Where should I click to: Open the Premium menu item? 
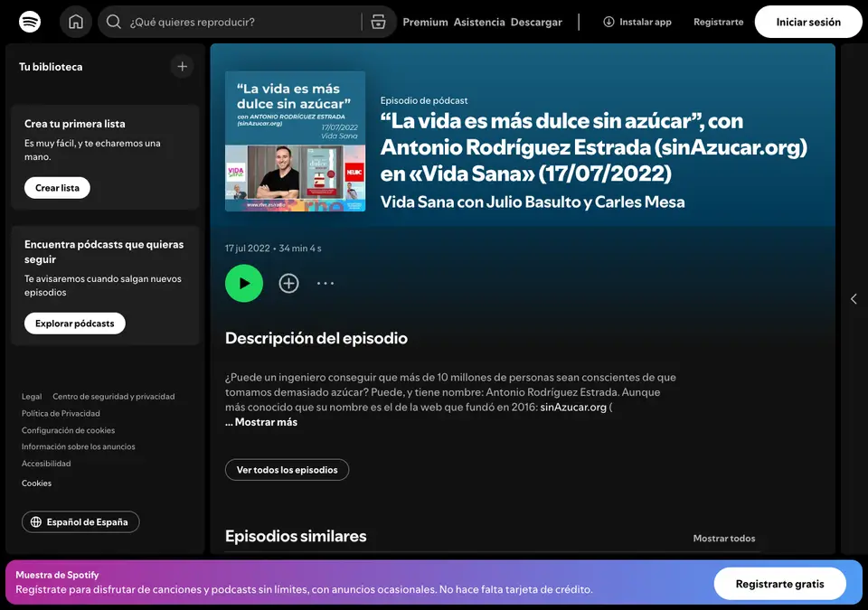pyautogui.click(x=425, y=23)
